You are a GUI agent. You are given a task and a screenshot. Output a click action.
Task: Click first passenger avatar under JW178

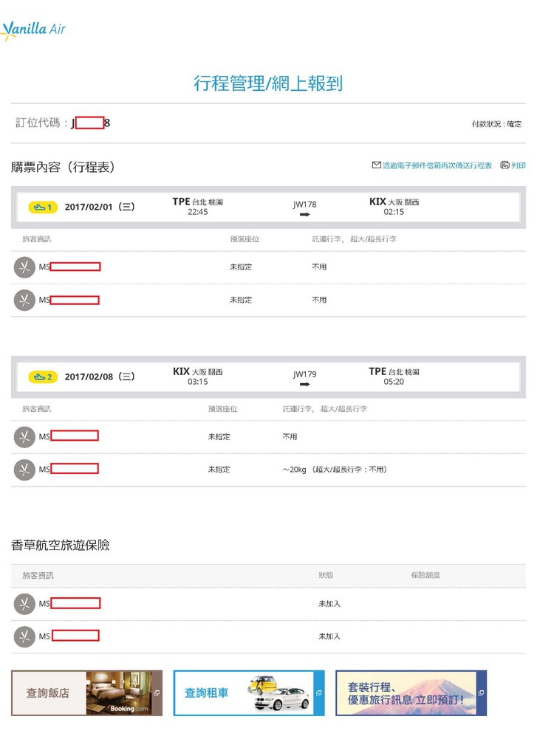coord(24,267)
